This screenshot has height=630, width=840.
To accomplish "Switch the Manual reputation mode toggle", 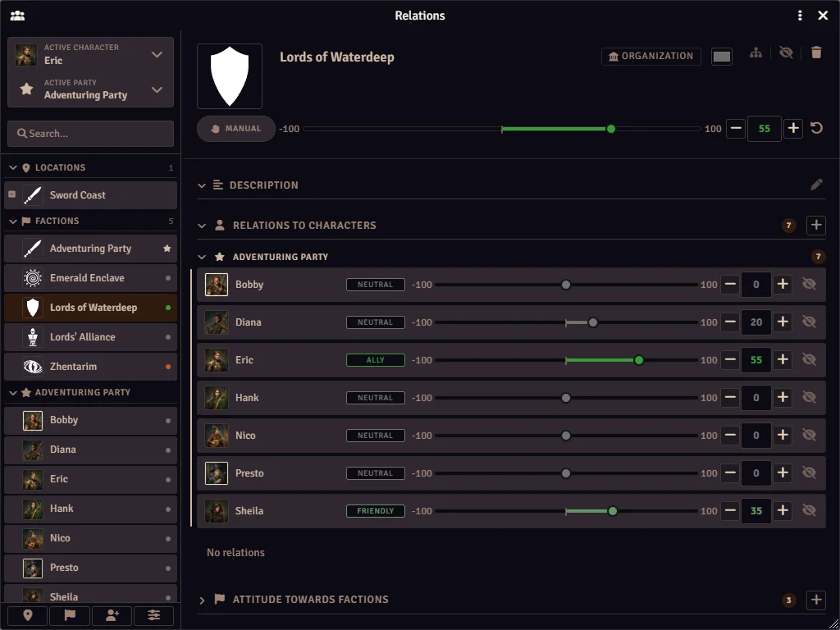I will (x=236, y=129).
